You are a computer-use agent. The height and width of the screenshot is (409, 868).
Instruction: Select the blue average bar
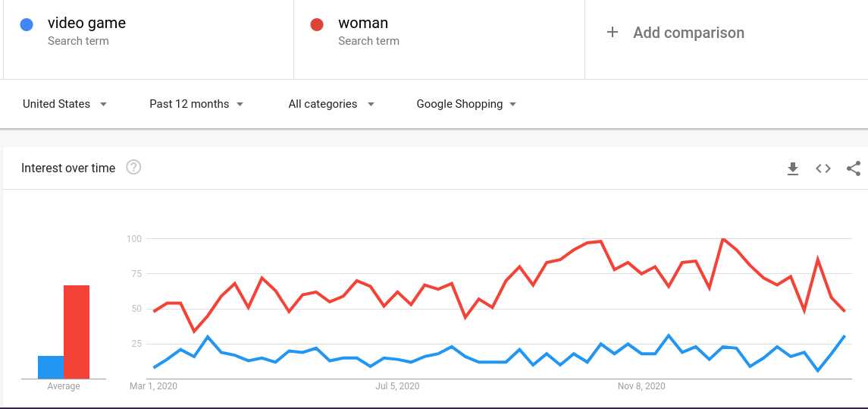(50, 367)
